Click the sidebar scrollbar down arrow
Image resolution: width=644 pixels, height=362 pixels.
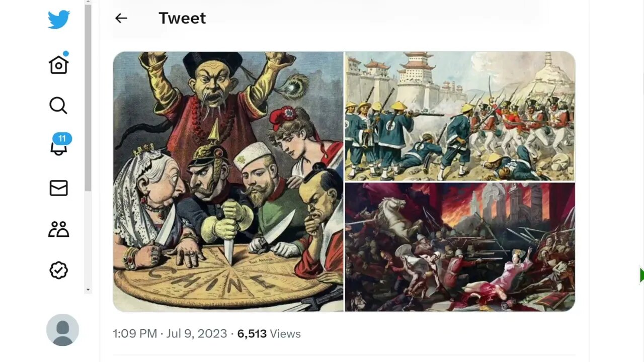(88, 290)
